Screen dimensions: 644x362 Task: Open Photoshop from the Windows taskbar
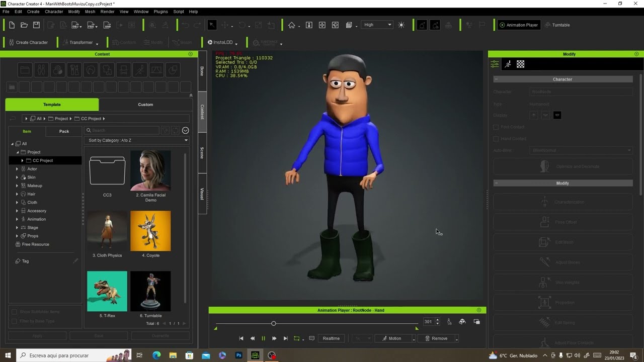(x=239, y=355)
